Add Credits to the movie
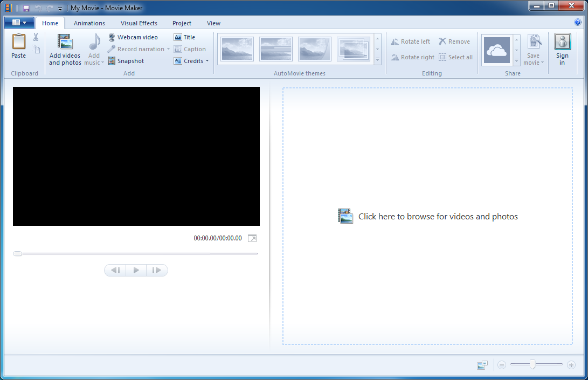588x380 pixels. tap(189, 61)
